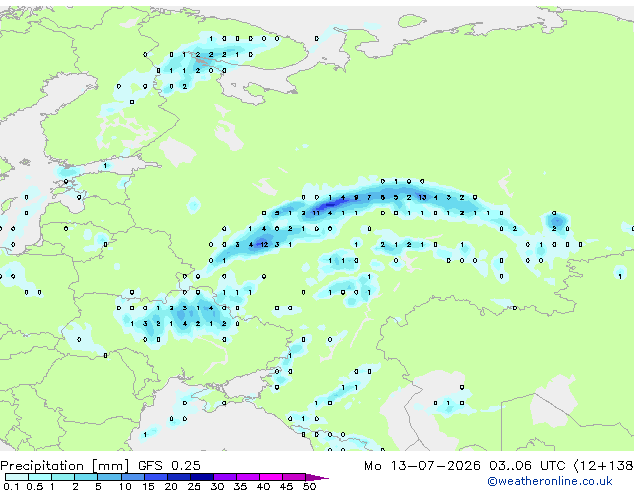This screenshot has width=634, height=490.
Task: Select the violet swatch between 30 and 35
Action: point(225,477)
